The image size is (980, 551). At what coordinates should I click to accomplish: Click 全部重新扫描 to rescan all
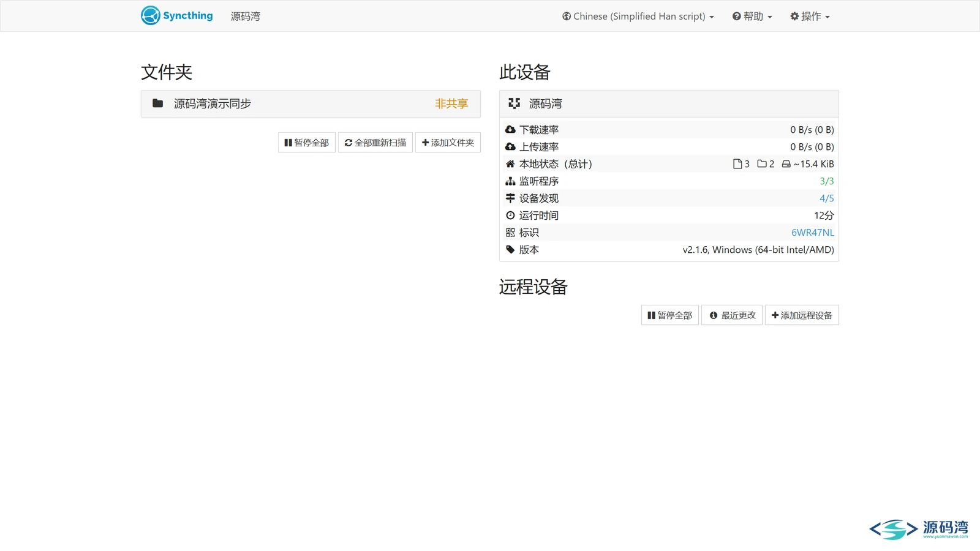click(375, 143)
